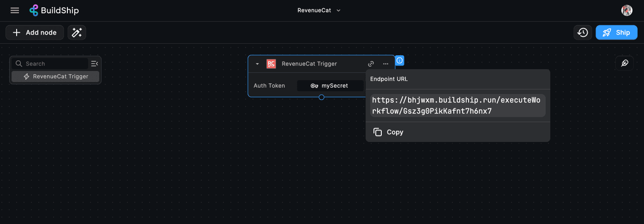Viewport: 644px width, 224px height.
Task: Open the hamburger main menu
Action: 15,11
